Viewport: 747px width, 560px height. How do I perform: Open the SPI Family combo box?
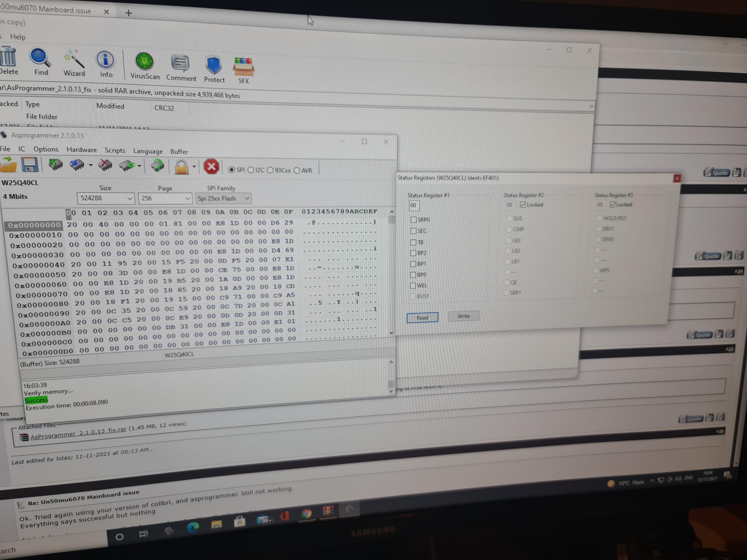[223, 198]
